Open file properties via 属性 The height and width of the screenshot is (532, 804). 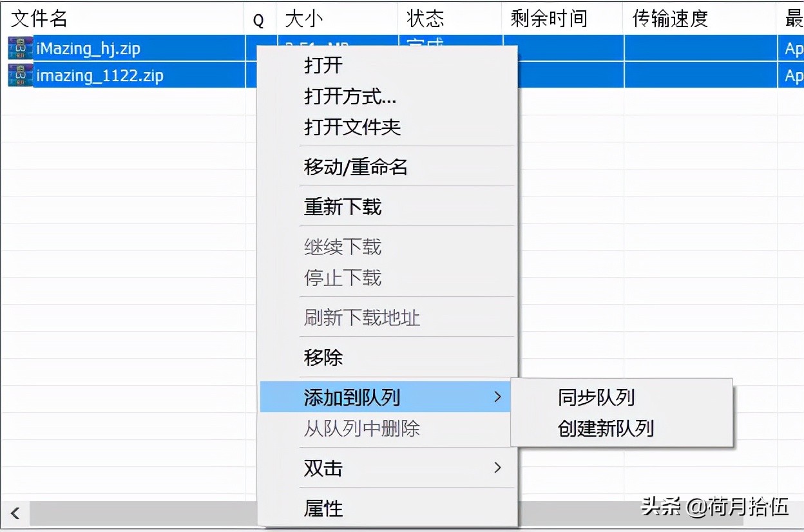click(x=323, y=508)
